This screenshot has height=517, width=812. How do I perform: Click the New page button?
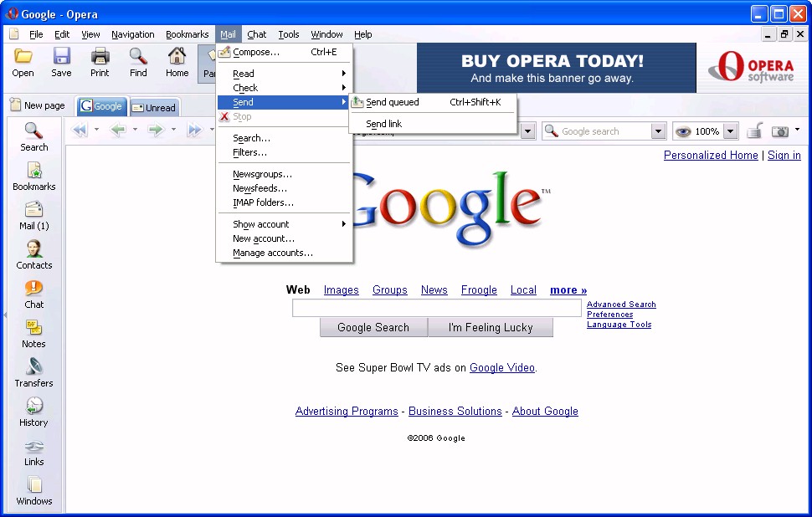click(x=38, y=105)
